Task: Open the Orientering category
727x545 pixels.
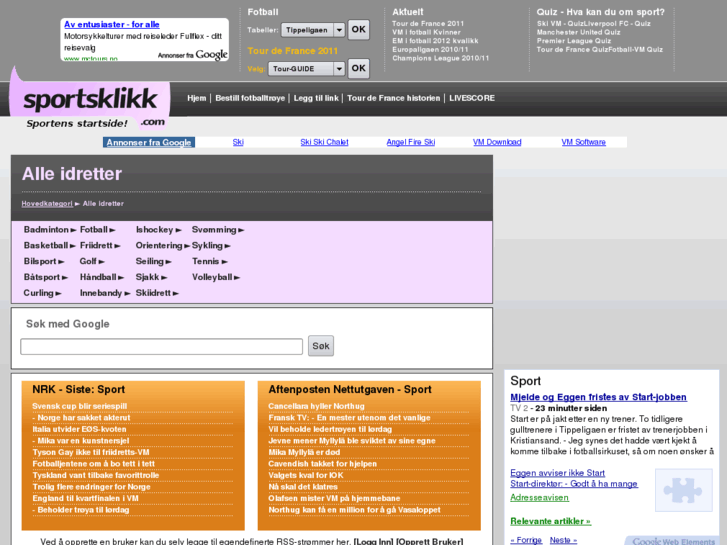Action: click(162, 245)
